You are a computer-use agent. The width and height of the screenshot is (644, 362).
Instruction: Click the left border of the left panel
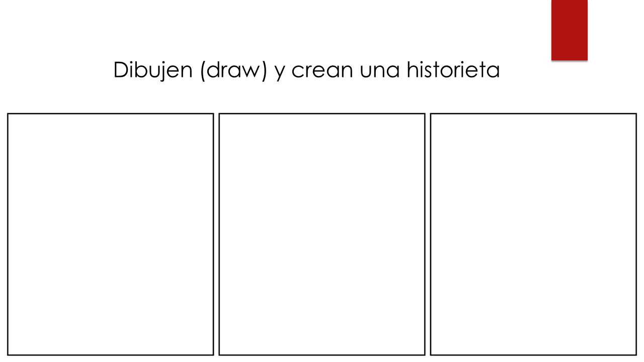tap(8, 234)
